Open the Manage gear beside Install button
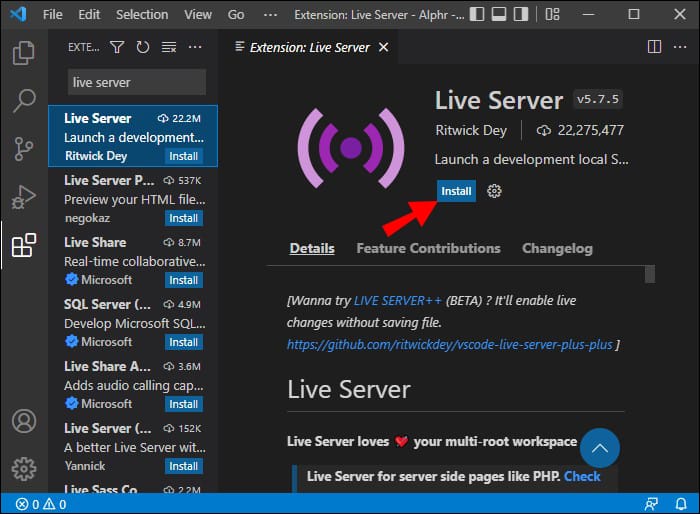700x514 pixels. pos(494,191)
